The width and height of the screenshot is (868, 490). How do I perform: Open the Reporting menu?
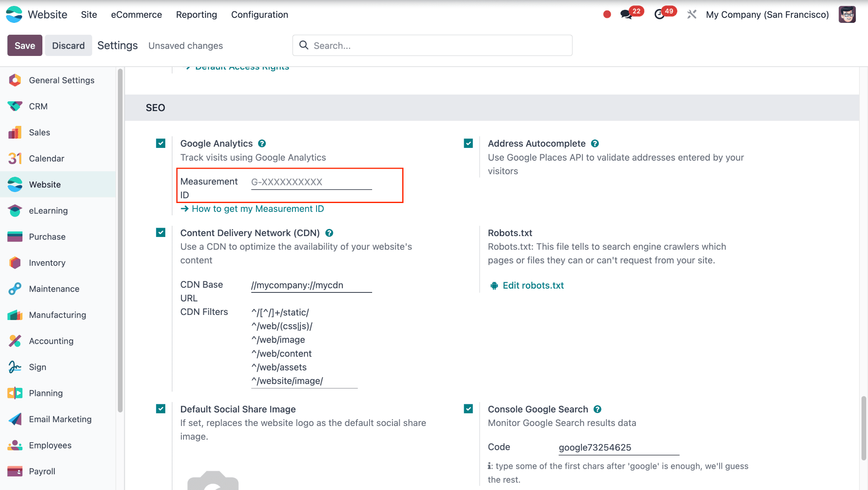pyautogui.click(x=196, y=14)
